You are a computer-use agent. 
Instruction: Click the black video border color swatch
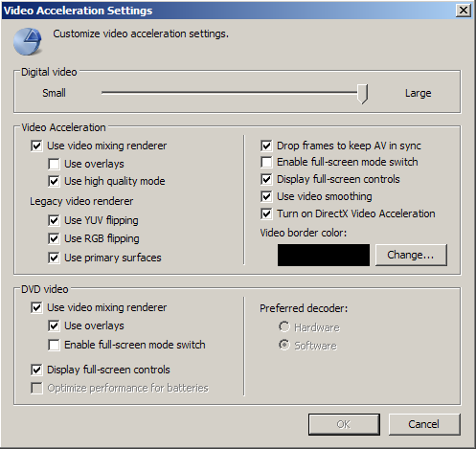click(x=324, y=255)
